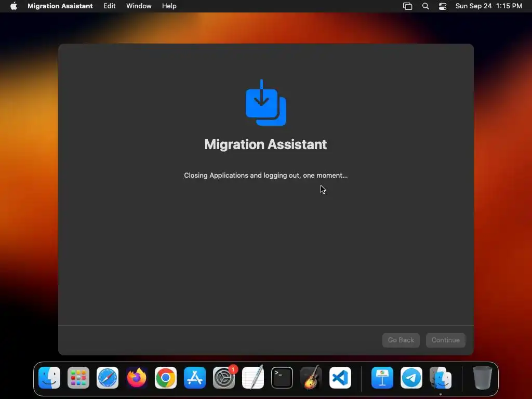Screen dimensions: 532x399
Task: Open the App Store Dock icon
Action: (195, 378)
